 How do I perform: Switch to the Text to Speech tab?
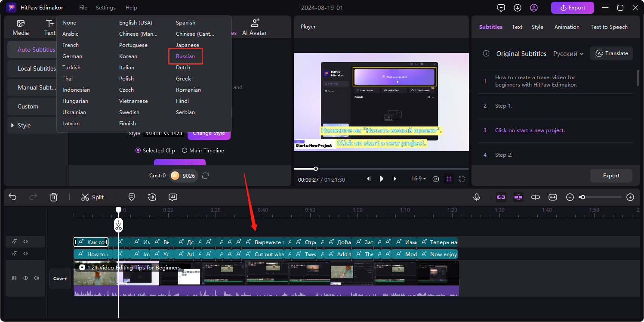pyautogui.click(x=609, y=27)
